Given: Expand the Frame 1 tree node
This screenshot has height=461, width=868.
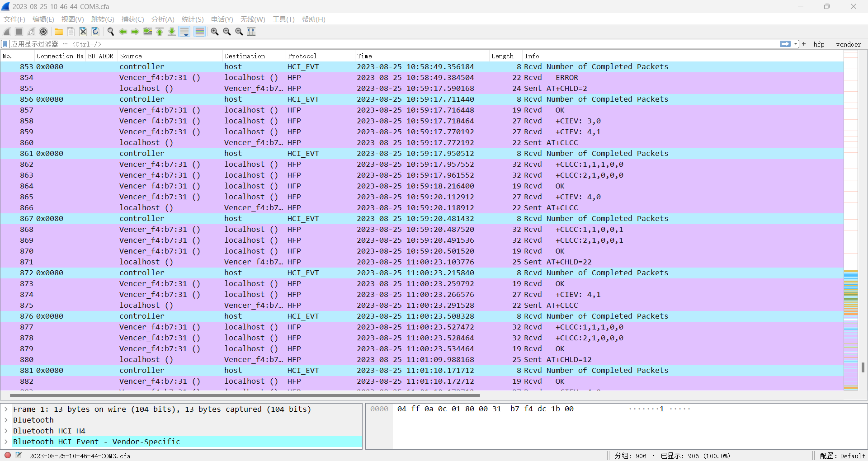Looking at the screenshot, I should pos(6,409).
